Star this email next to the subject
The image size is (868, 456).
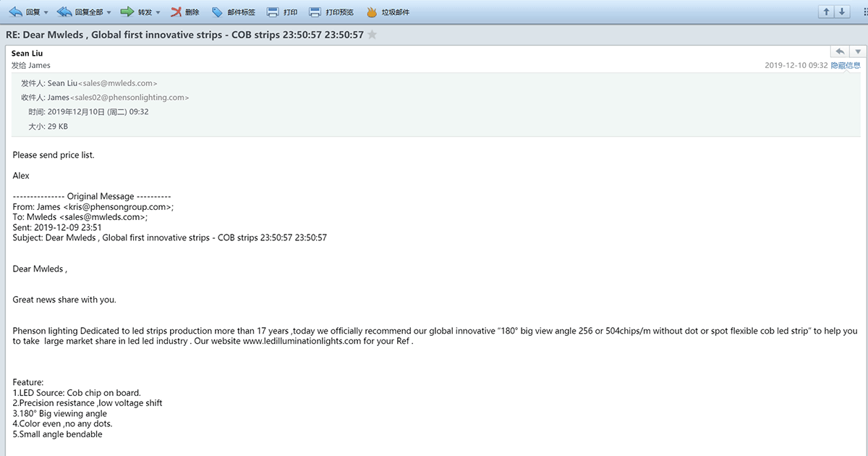pos(373,35)
